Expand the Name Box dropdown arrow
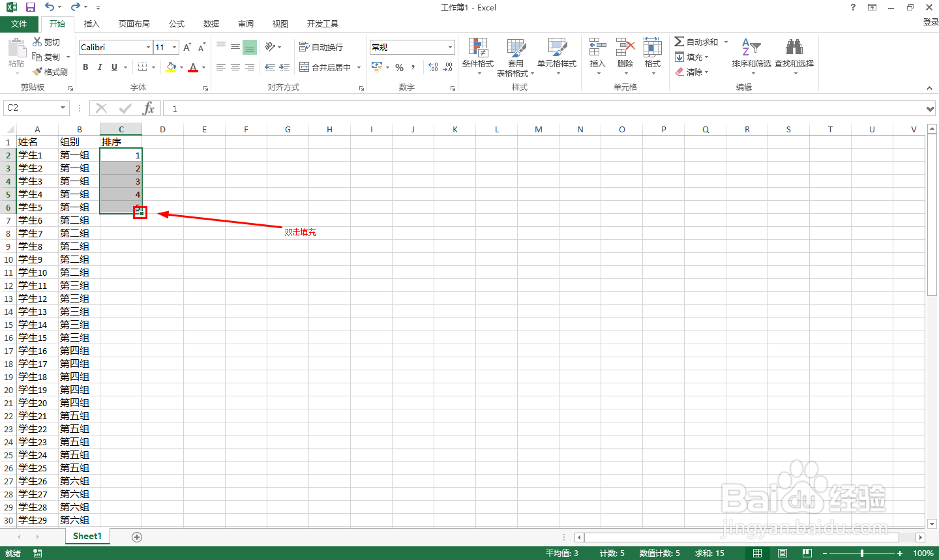 click(x=63, y=108)
